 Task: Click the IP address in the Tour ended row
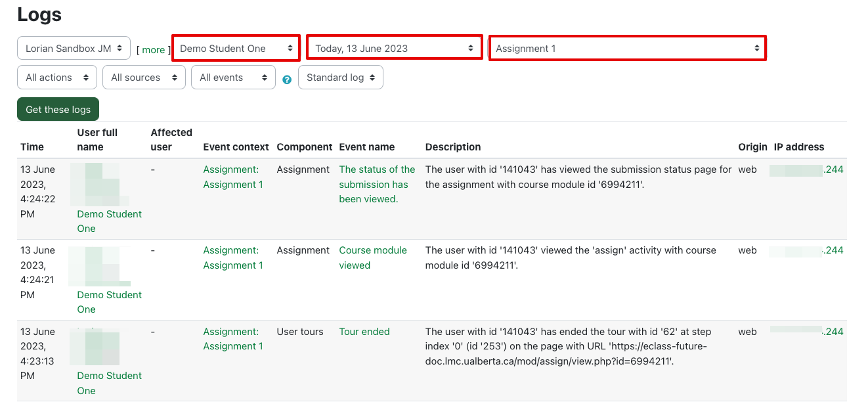833,332
